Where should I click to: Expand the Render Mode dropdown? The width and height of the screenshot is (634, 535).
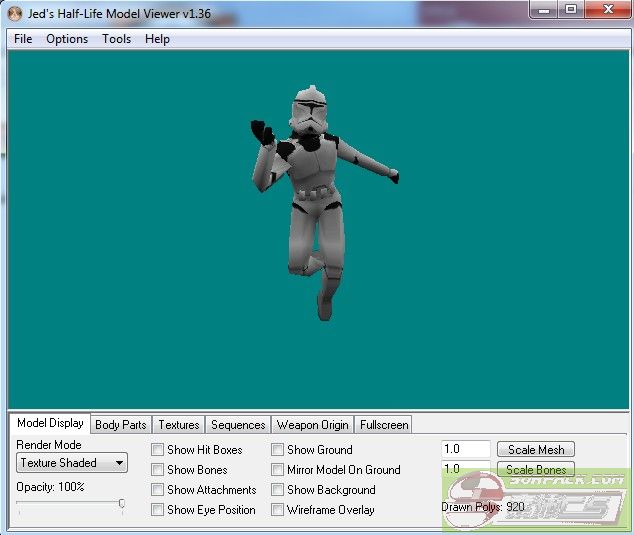pyautogui.click(x=72, y=463)
